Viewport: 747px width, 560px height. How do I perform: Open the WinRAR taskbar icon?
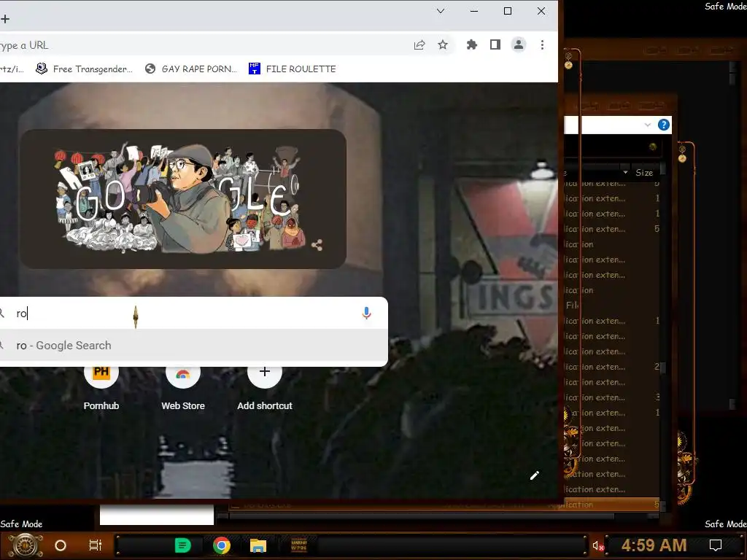pyautogui.click(x=298, y=545)
